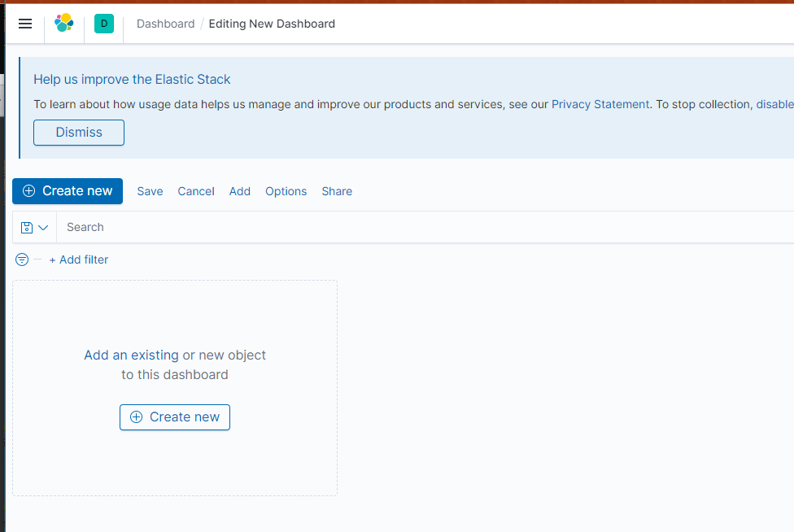Dismiss the Elastic Stack telemetry notice

[x=79, y=133]
